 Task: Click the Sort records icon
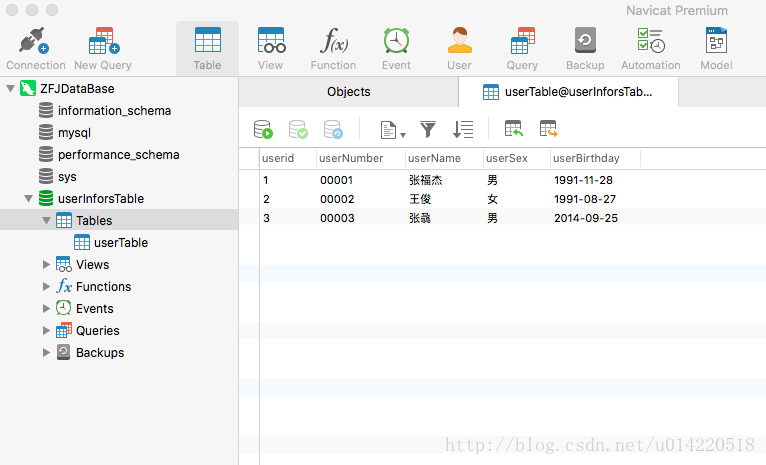(463, 129)
